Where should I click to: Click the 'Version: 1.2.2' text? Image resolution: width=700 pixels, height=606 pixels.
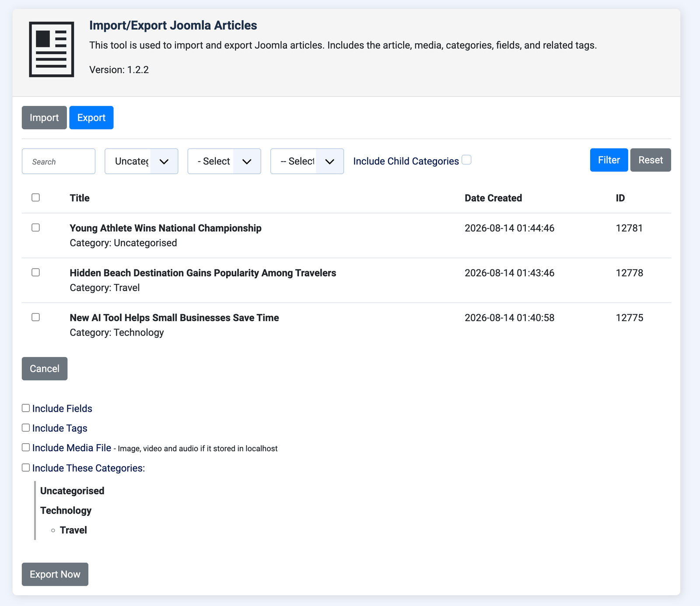119,70
